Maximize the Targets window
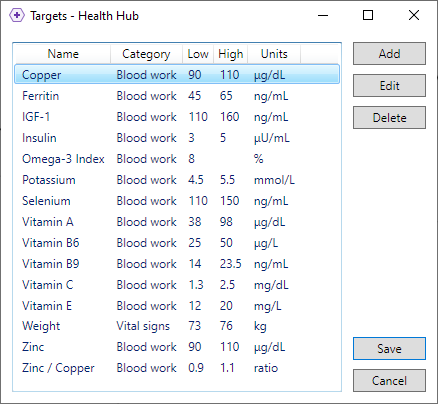The width and height of the screenshot is (438, 404). (x=368, y=15)
